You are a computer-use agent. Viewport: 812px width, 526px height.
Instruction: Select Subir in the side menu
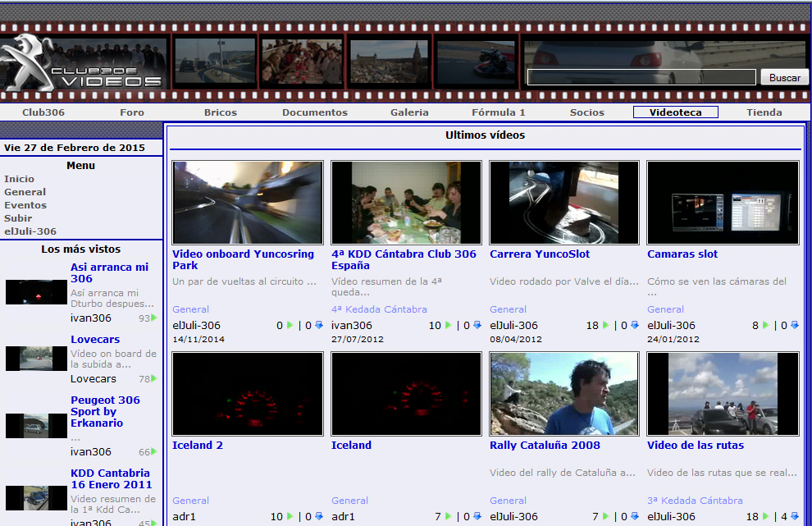18,218
